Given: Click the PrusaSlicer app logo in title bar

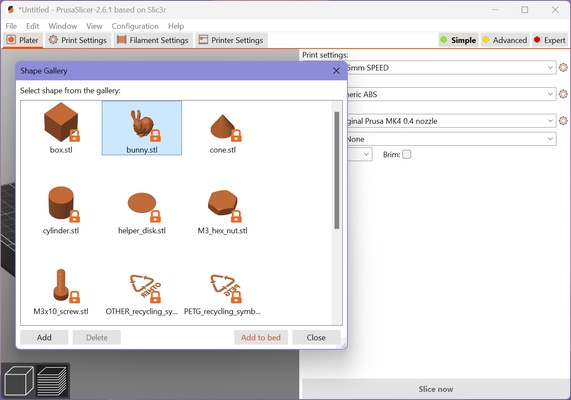Looking at the screenshot, I should tap(11, 10).
